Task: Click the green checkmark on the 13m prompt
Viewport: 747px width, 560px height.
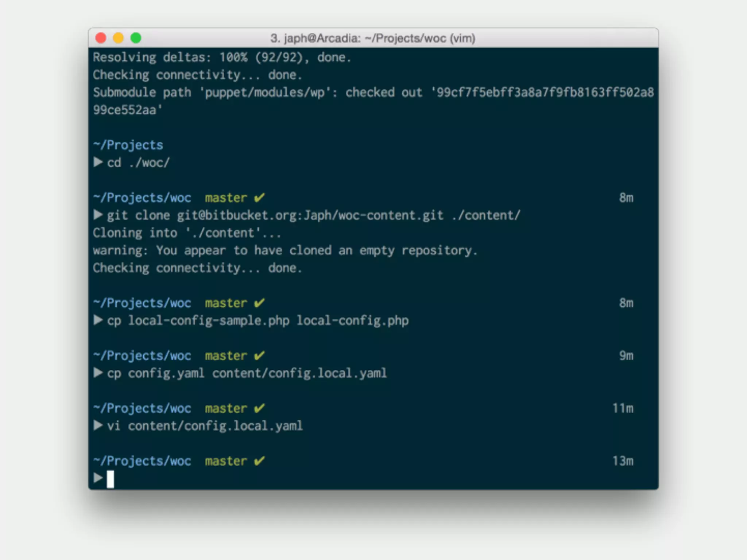Action: click(259, 461)
